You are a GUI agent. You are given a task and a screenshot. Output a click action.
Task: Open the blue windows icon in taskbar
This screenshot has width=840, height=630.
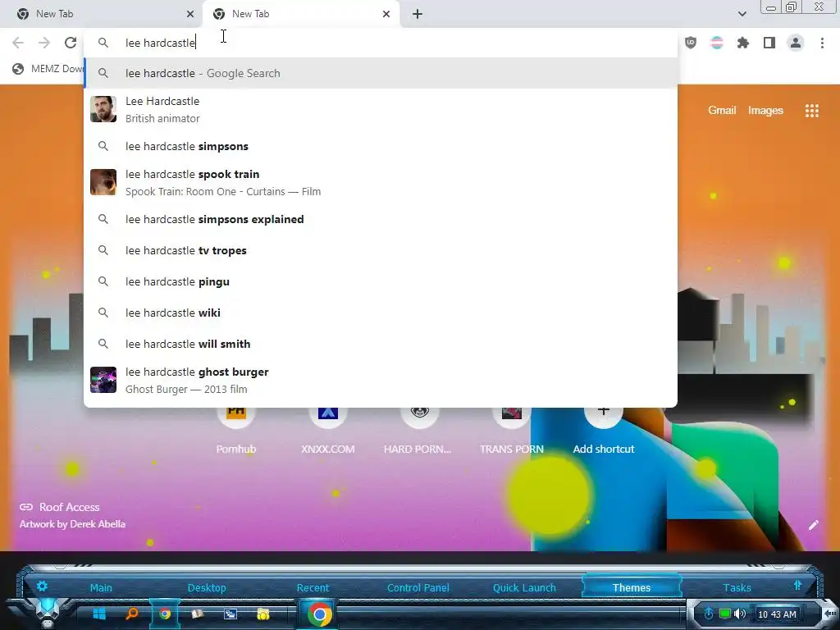pos(231,614)
